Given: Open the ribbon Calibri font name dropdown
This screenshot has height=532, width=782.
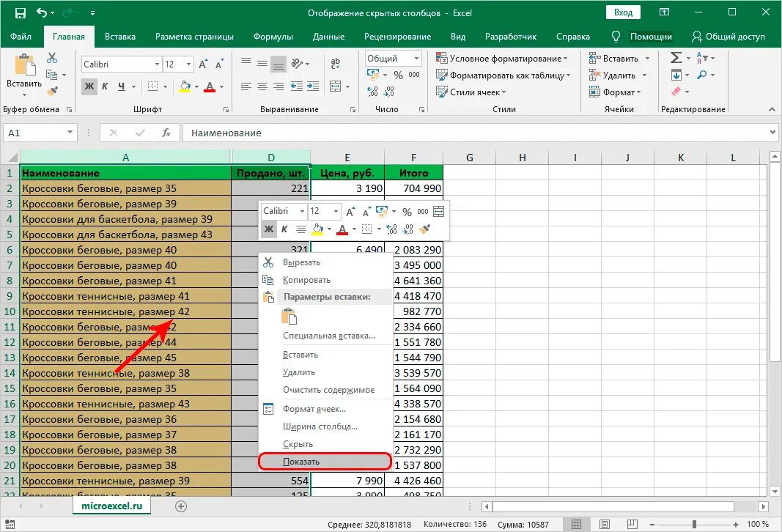Looking at the screenshot, I should click(x=157, y=64).
